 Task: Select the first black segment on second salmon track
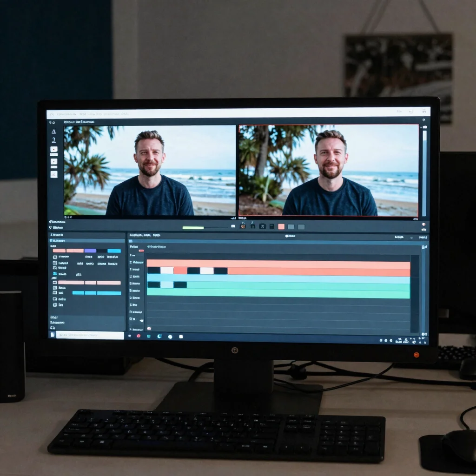(x=153, y=271)
